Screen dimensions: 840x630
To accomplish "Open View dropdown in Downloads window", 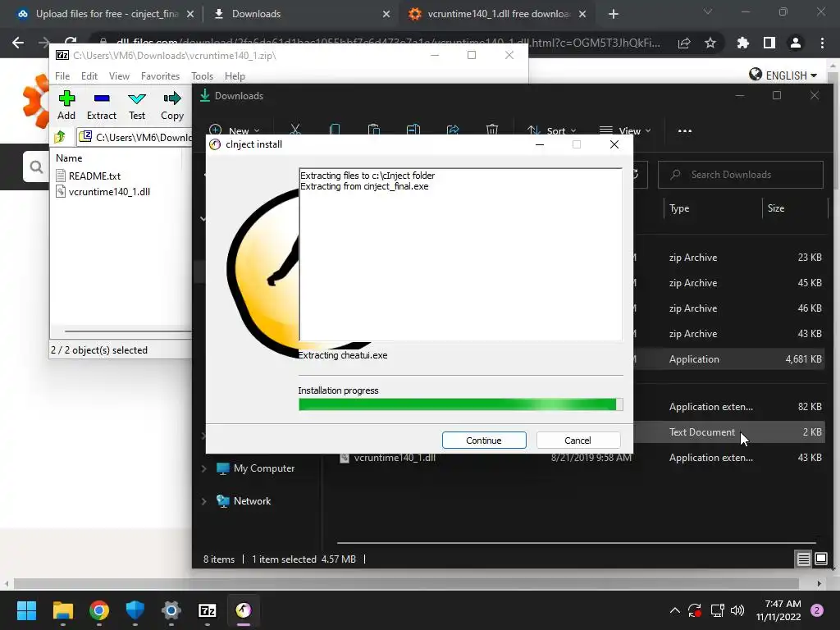I will coord(624,130).
